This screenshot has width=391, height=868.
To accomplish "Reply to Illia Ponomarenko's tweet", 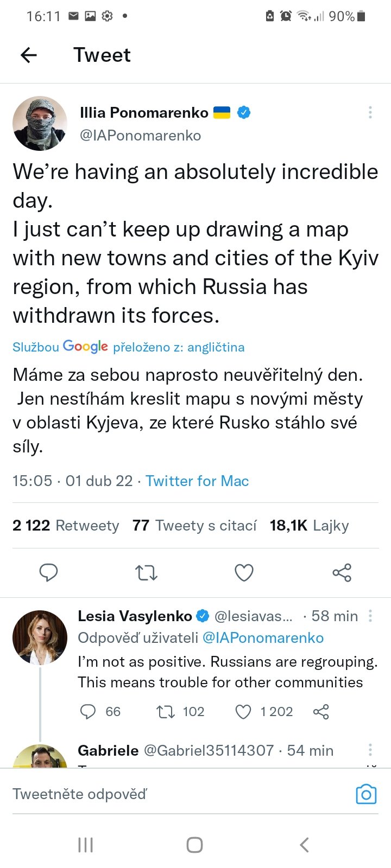I will point(49,572).
